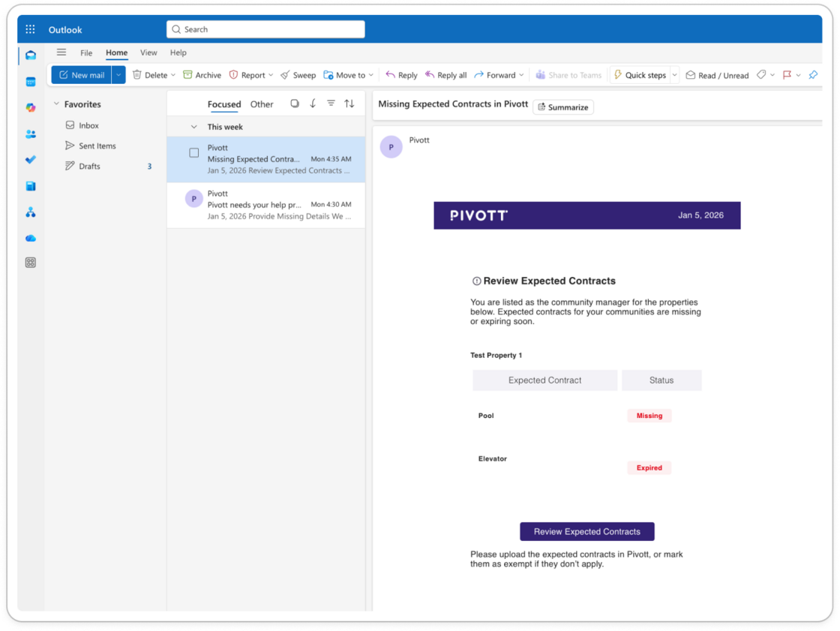Open the Help ribbon tab

[178, 53]
